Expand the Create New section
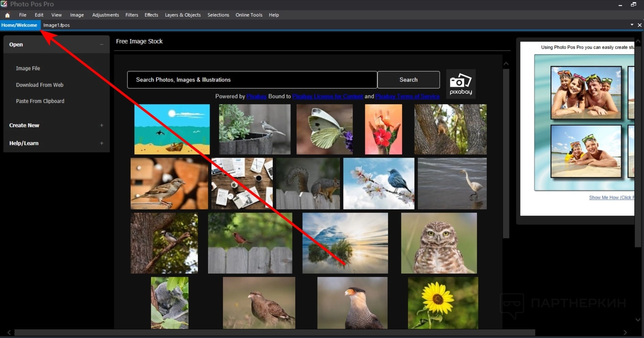 point(101,125)
